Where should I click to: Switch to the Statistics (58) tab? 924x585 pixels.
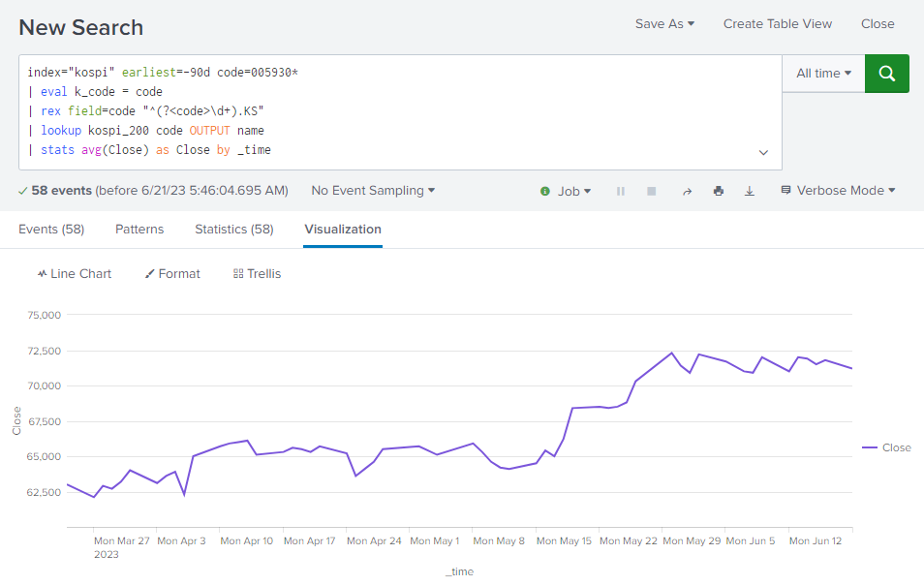pos(234,230)
